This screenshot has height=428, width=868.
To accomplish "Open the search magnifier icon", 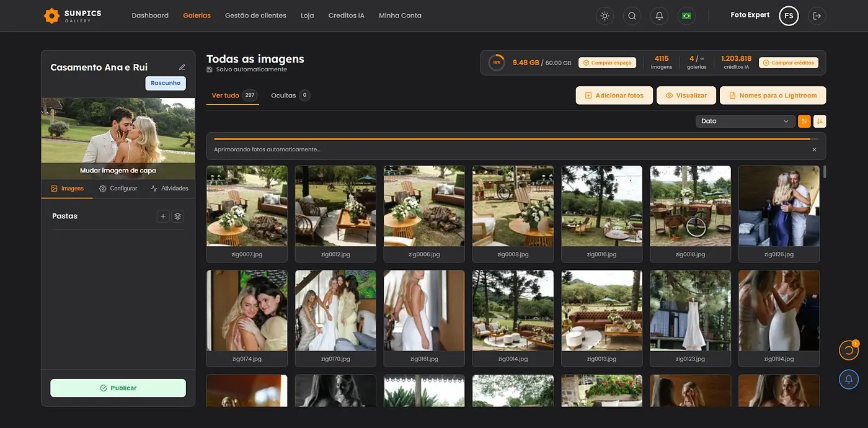I will coord(632,16).
